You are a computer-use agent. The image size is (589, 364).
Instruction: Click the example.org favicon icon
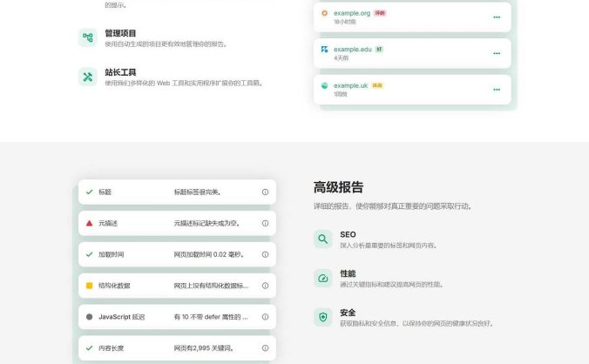coord(324,13)
